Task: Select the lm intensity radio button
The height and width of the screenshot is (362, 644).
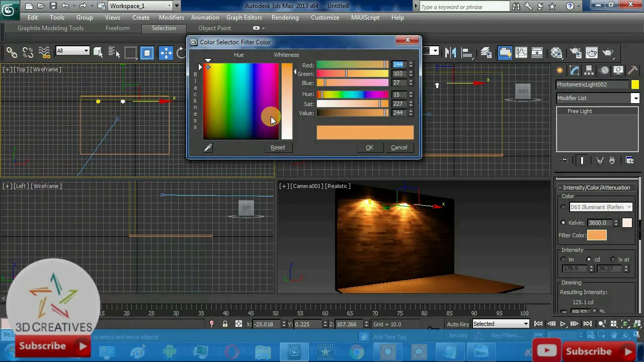Action: click(x=563, y=259)
